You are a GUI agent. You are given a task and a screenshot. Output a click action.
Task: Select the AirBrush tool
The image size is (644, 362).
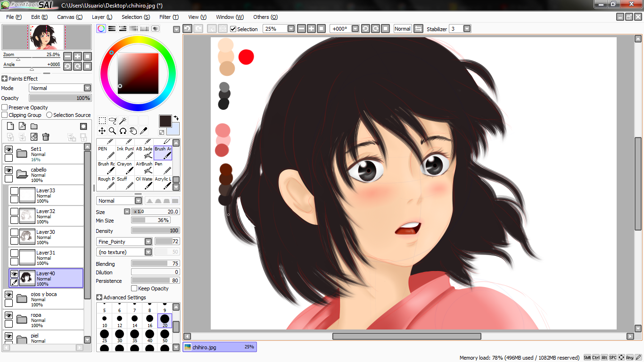point(144,167)
